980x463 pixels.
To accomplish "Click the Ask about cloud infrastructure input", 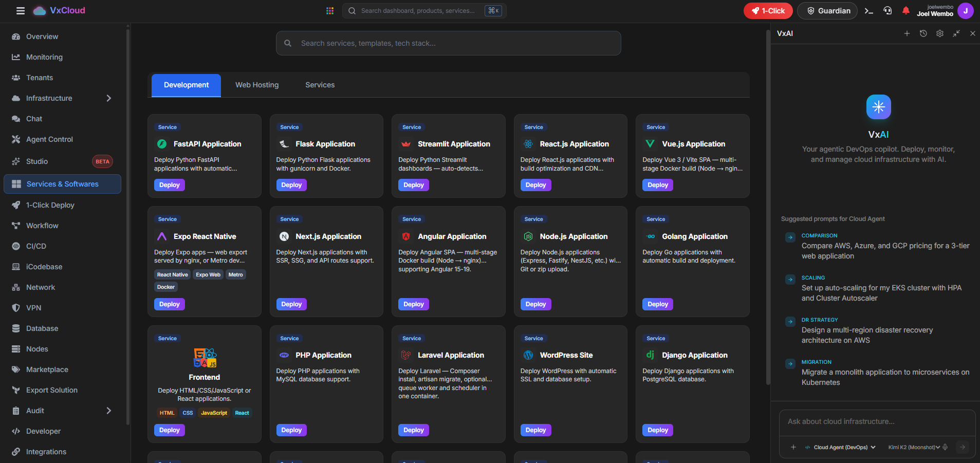I will pyautogui.click(x=877, y=422).
